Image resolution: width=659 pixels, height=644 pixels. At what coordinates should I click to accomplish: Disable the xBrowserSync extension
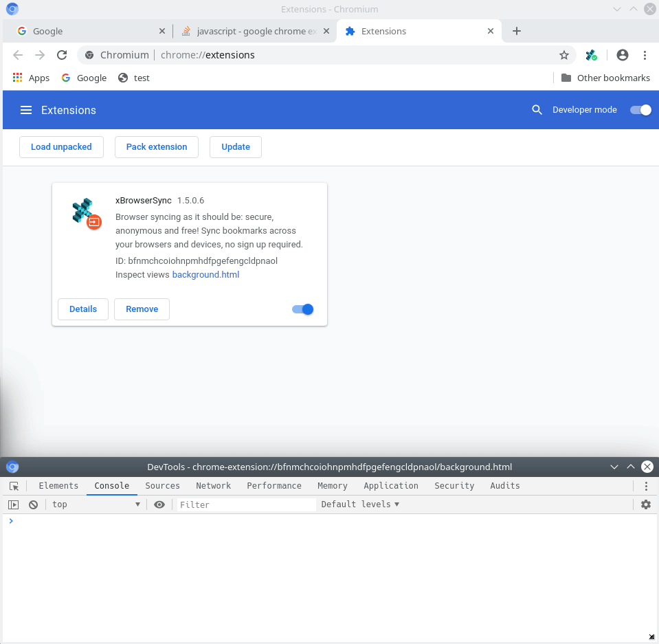pyautogui.click(x=302, y=309)
